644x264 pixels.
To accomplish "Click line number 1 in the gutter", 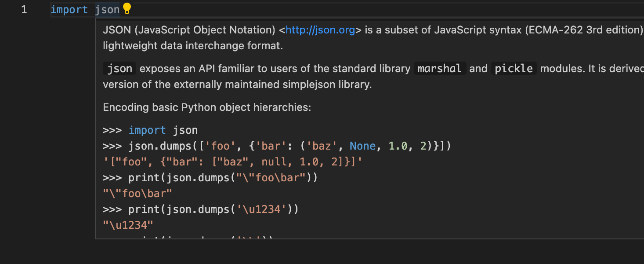I will (24, 10).
